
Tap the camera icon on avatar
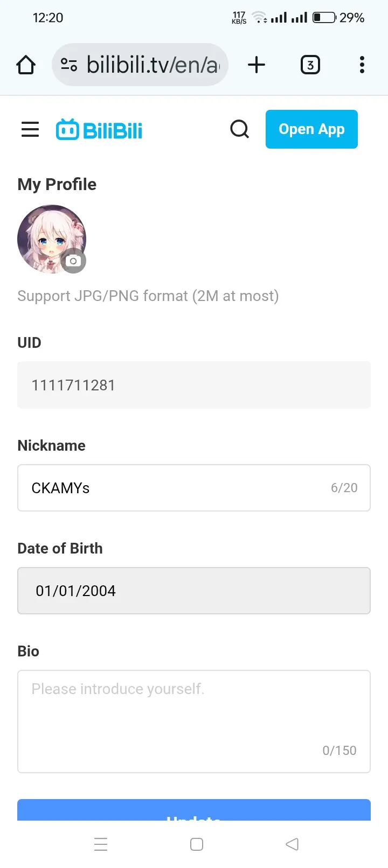(x=73, y=261)
